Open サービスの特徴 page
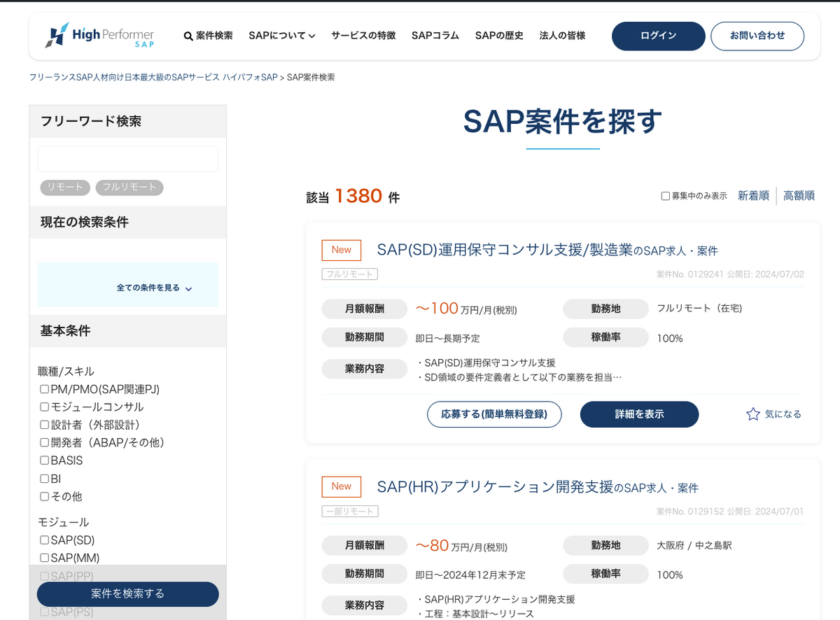840x620 pixels. click(363, 36)
